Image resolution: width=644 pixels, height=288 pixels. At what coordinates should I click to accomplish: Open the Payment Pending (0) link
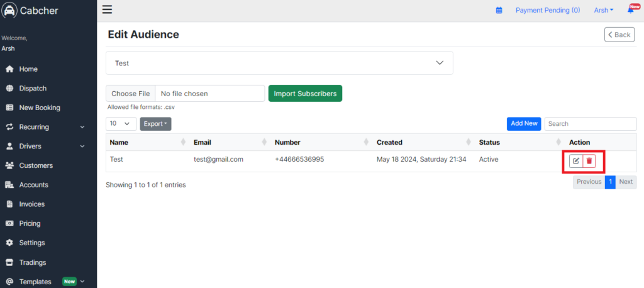548,10
